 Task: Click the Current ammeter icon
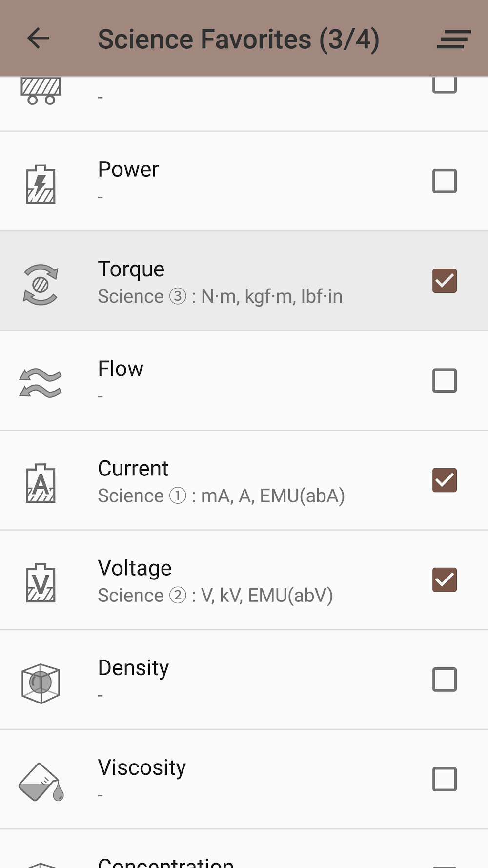coord(41,483)
